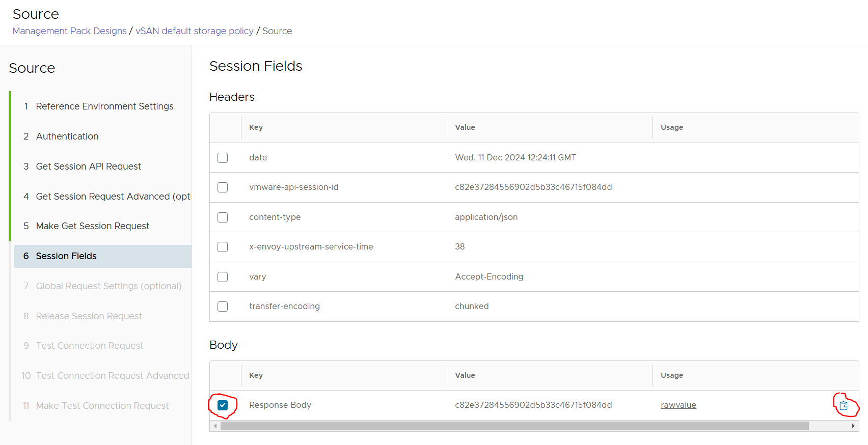Image resolution: width=868 pixels, height=445 pixels.
Task: Toggle the transfer-encoding header checkbox
Action: (x=223, y=307)
